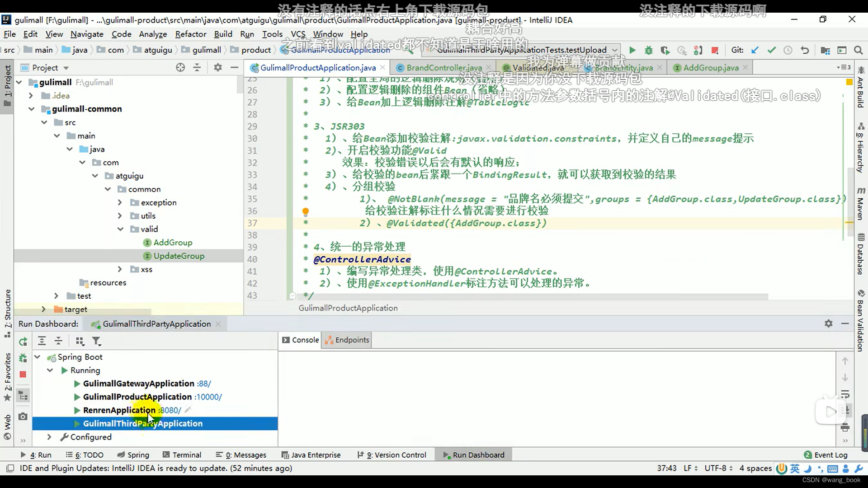This screenshot has width=868, height=488.
Task: Collapse the Running node
Action: point(50,370)
